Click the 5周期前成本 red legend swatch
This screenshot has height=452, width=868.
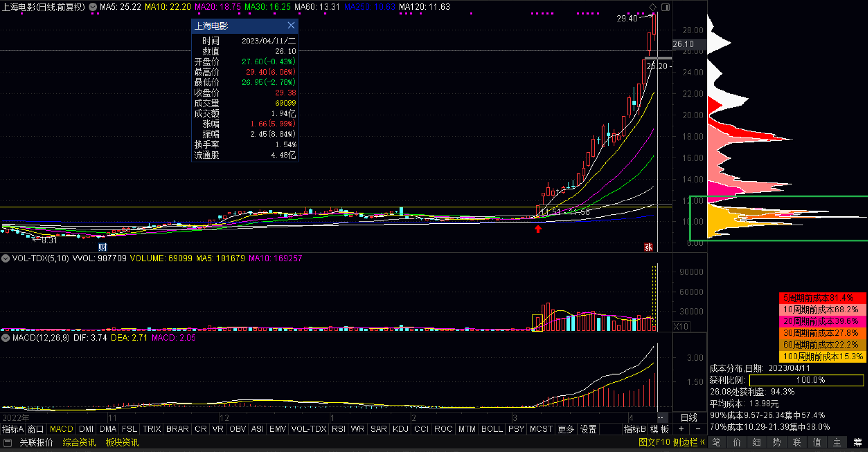822,298
